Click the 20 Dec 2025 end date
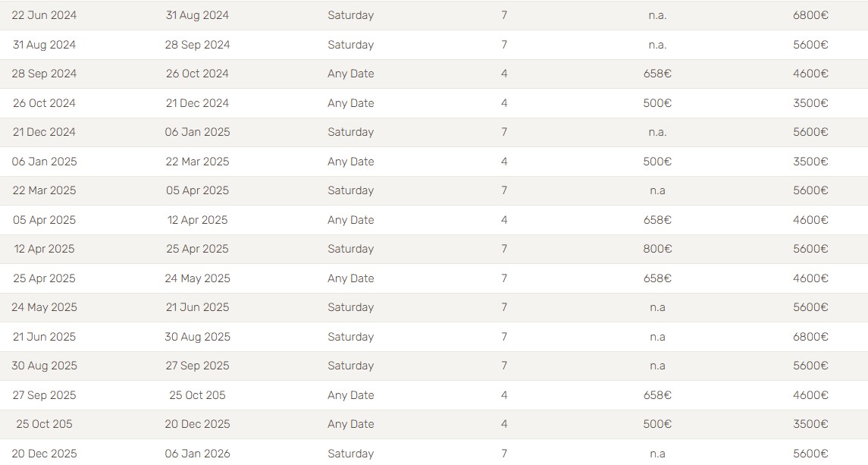The width and height of the screenshot is (868, 465). tap(198, 424)
